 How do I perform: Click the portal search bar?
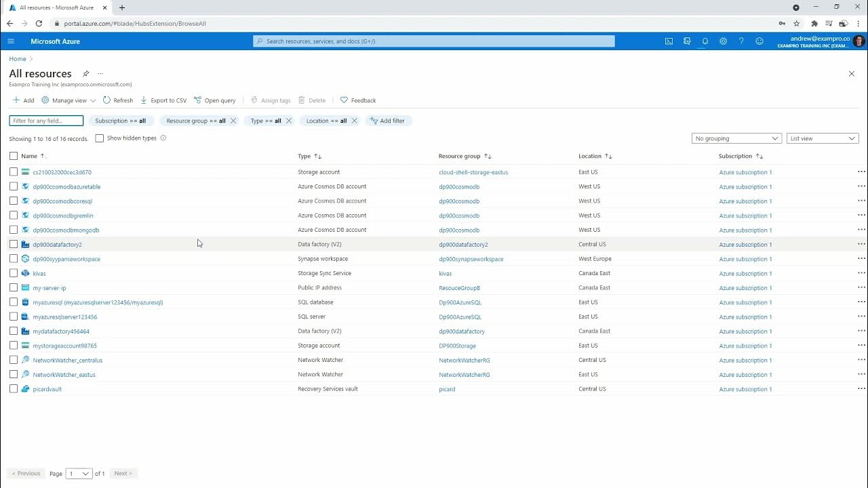(434, 41)
